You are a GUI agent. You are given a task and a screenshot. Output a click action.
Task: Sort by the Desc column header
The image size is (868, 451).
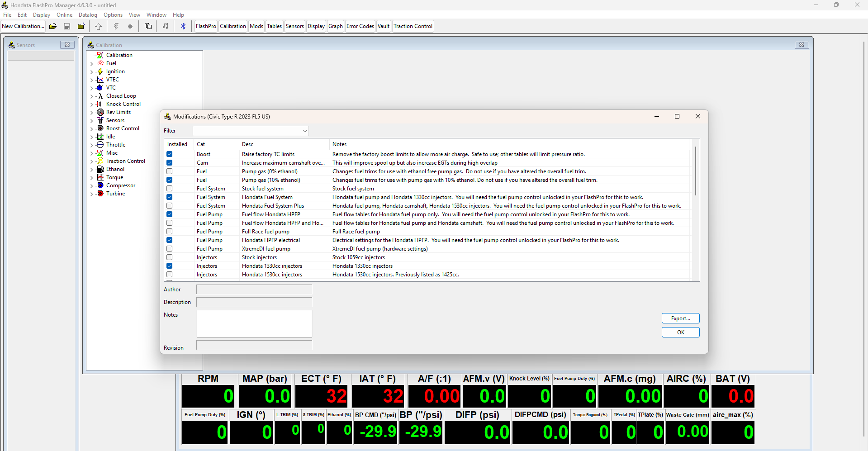(284, 144)
